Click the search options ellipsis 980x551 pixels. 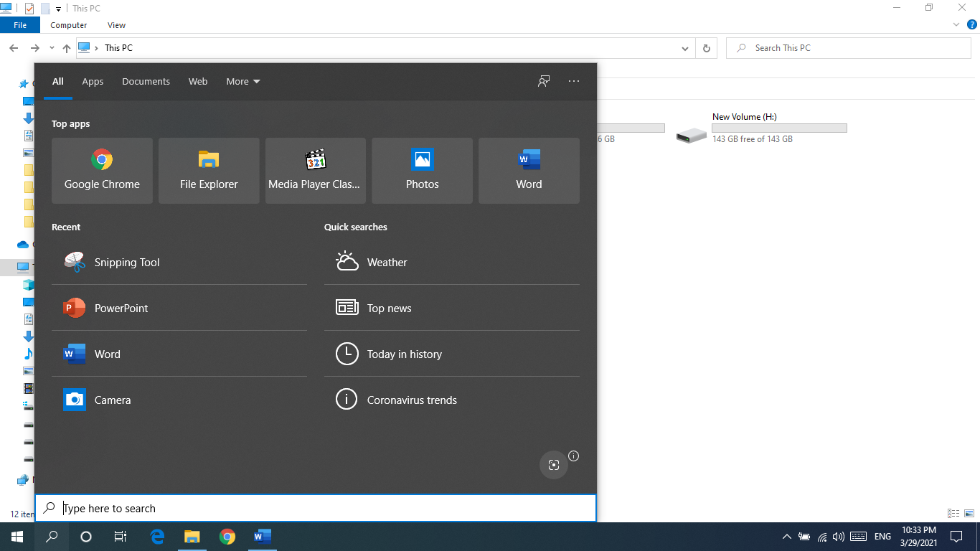tap(573, 81)
